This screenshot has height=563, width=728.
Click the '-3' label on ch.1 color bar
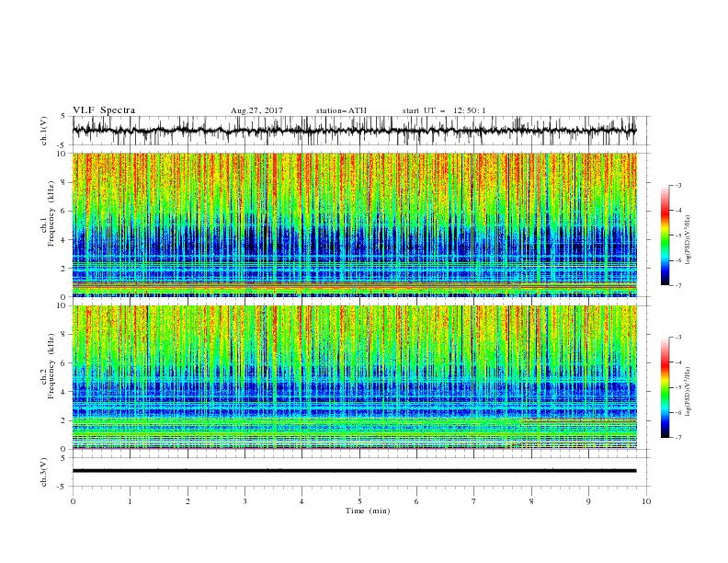(x=677, y=185)
